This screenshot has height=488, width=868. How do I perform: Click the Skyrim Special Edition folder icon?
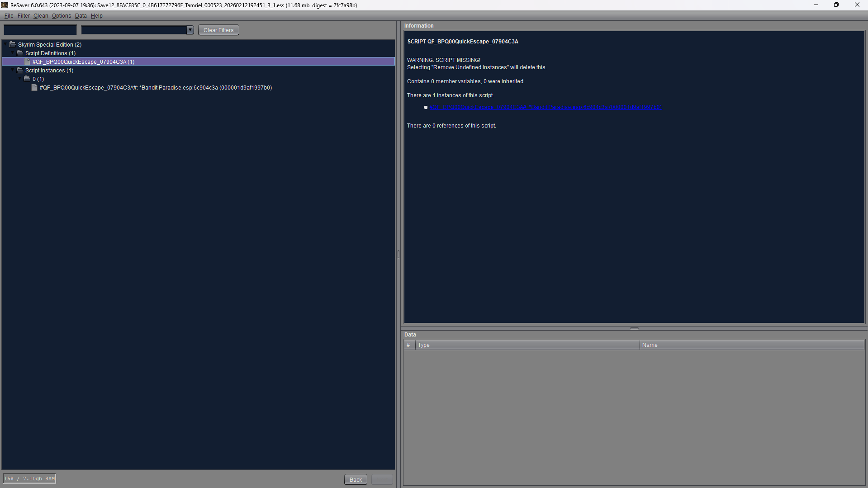(x=13, y=44)
